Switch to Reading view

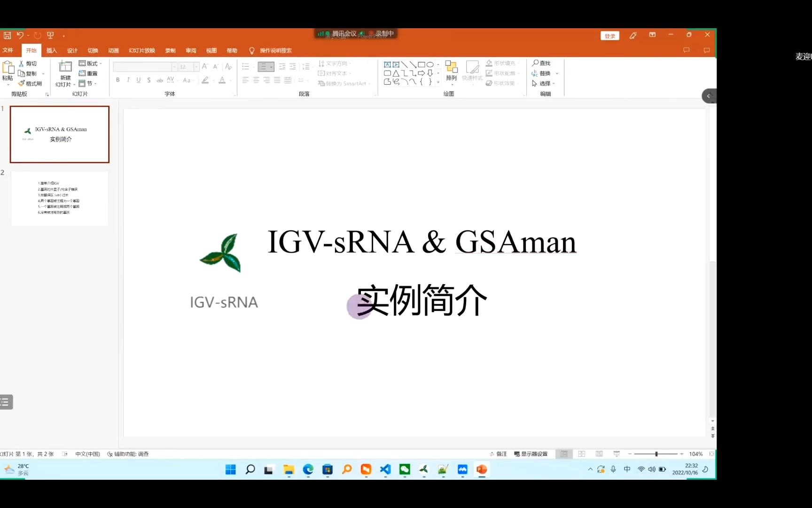(599, 454)
